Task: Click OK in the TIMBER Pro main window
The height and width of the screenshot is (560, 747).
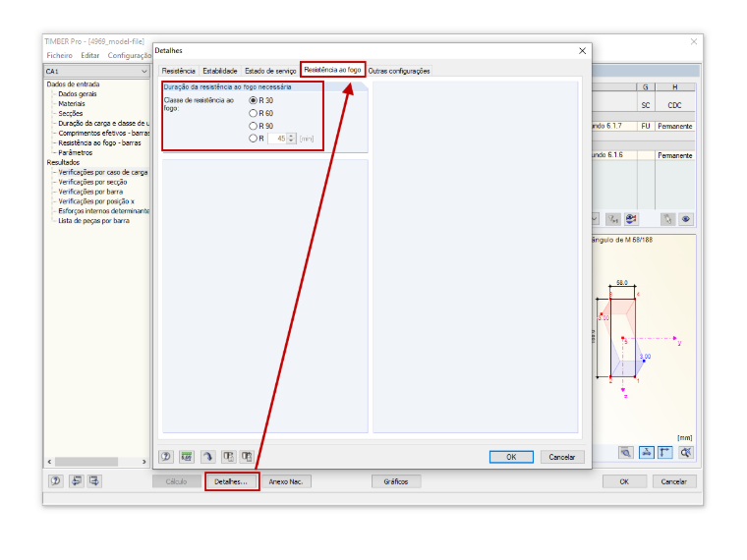Action: [x=624, y=481]
